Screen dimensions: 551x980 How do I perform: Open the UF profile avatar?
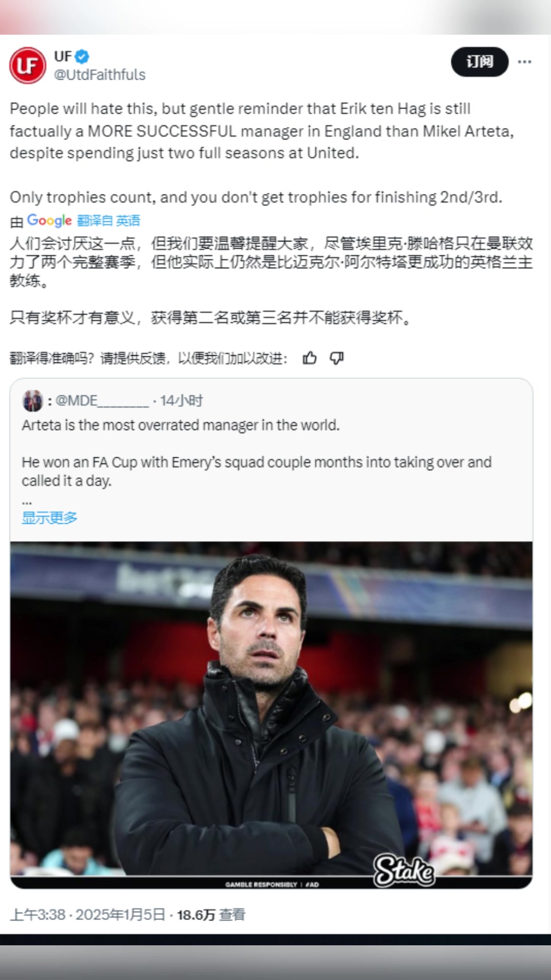click(28, 65)
